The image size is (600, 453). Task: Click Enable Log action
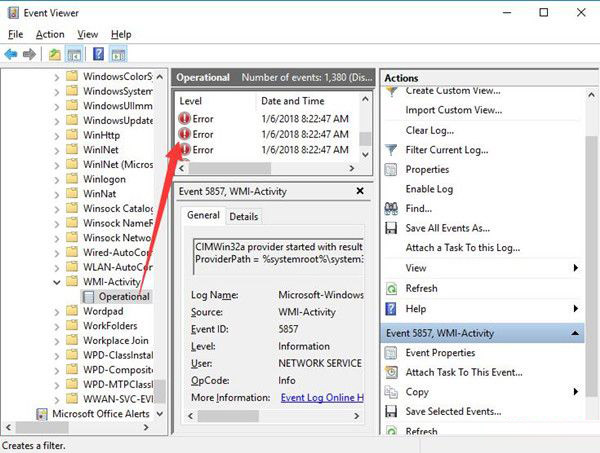click(429, 189)
